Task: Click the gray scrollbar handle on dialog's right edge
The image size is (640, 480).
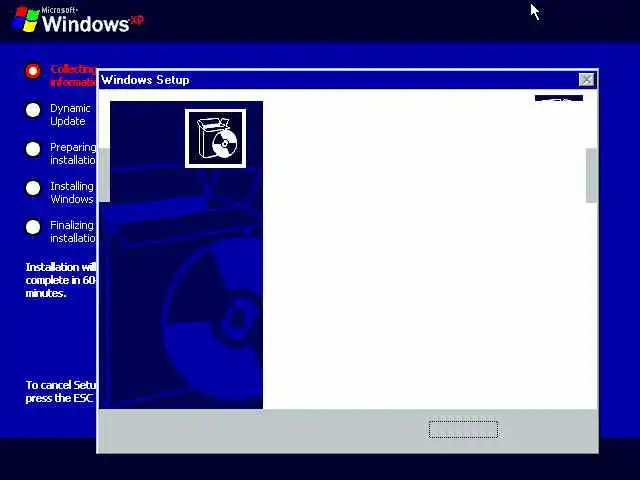Action: pyautogui.click(x=591, y=176)
